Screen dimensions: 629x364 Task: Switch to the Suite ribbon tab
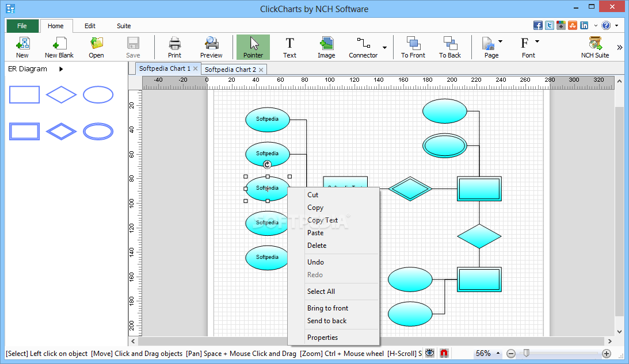[124, 26]
